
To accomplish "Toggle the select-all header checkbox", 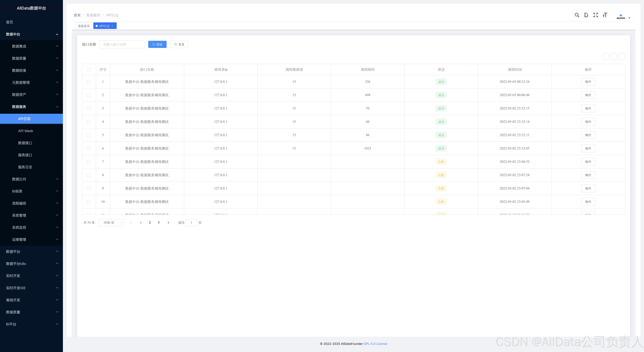I will tap(89, 69).
